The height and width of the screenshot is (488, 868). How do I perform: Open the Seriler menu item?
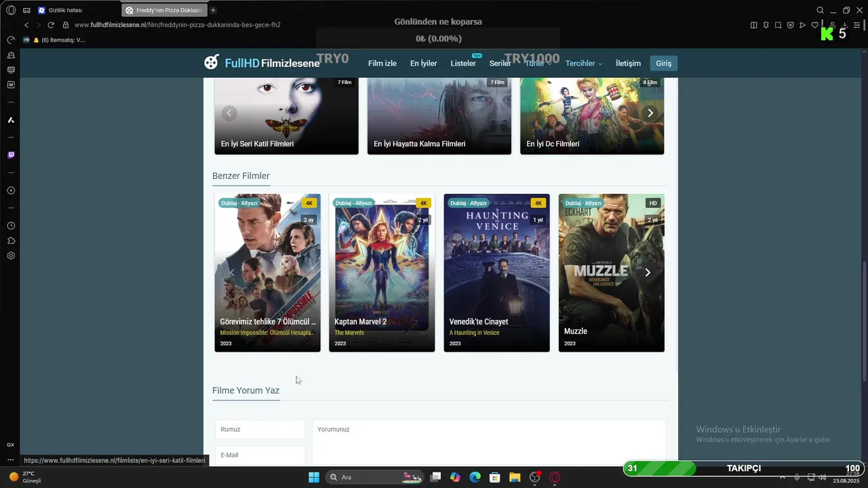[500, 63]
